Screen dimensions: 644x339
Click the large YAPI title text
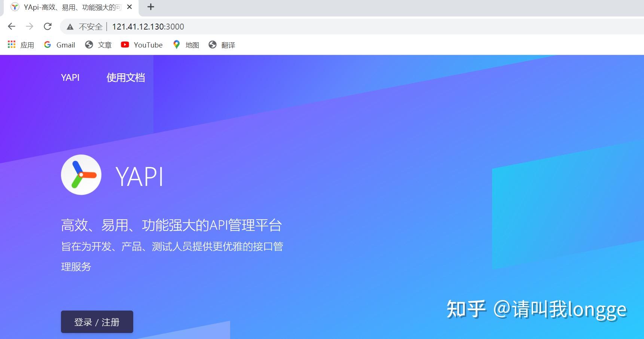coord(139,176)
